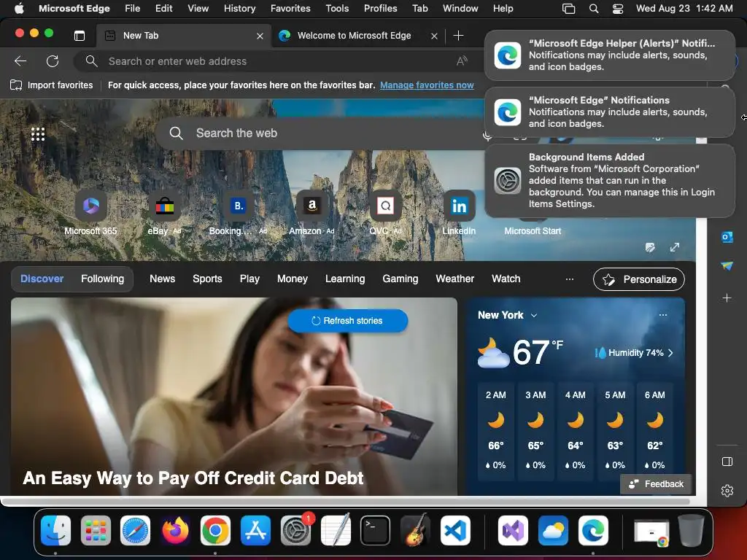747x560 pixels.
Task: Open the Profiles menu in menu bar
Action: point(380,9)
